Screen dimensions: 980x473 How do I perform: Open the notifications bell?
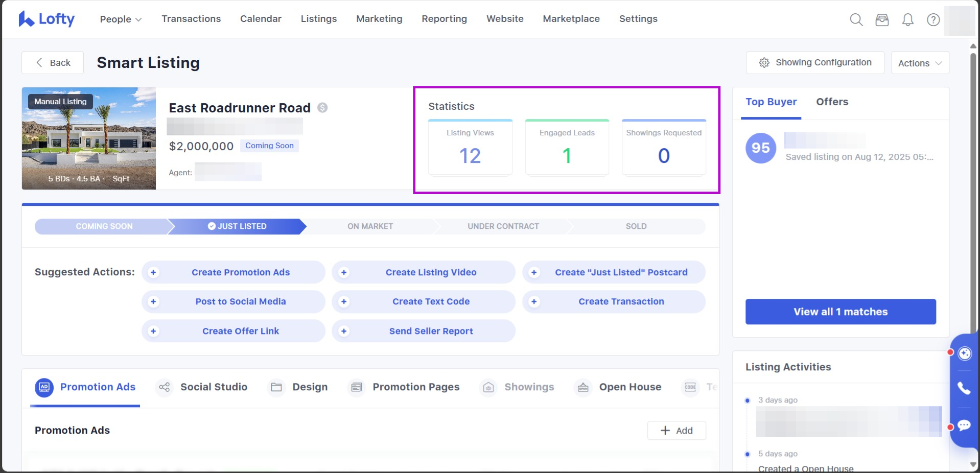click(x=907, y=19)
